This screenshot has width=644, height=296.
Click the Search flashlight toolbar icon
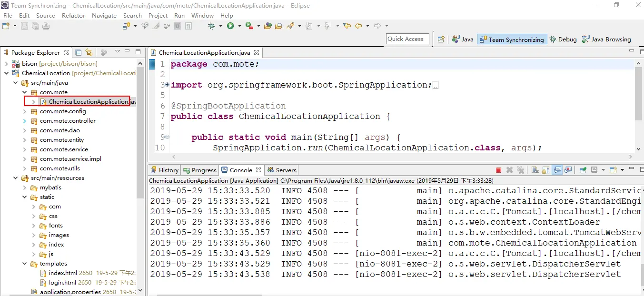point(290,26)
